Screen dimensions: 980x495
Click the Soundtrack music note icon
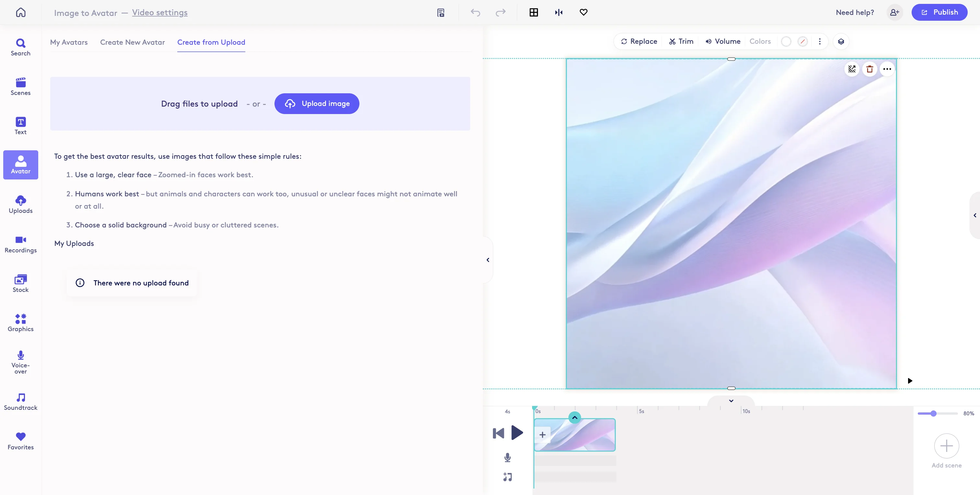(x=20, y=397)
